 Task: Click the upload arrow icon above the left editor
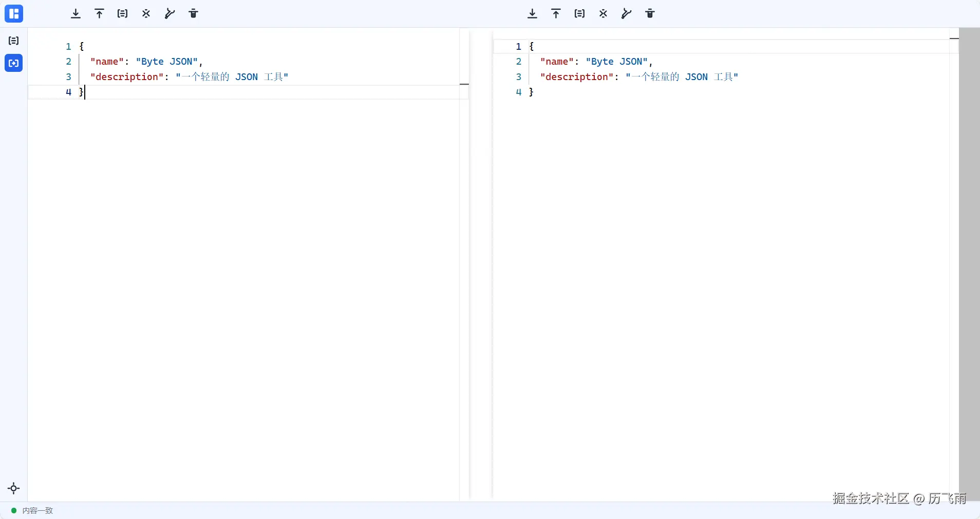tap(100, 14)
